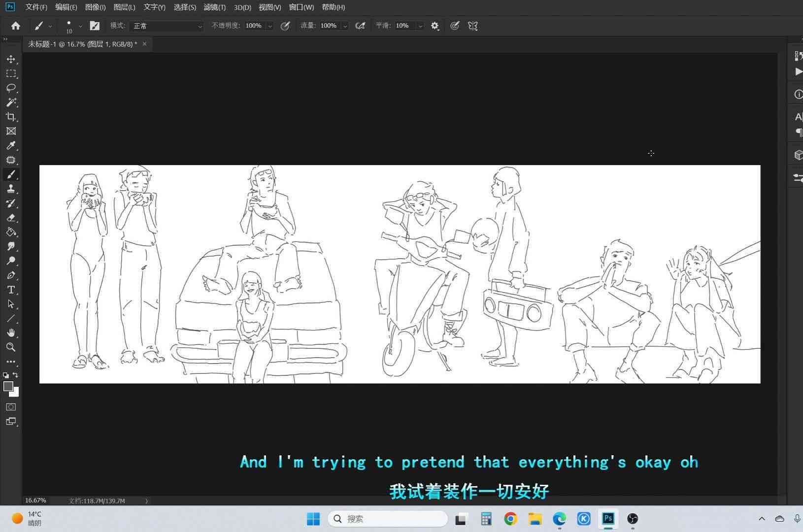Select the Magic Wand tool
Screen dimensions: 803x532
(x=11, y=102)
